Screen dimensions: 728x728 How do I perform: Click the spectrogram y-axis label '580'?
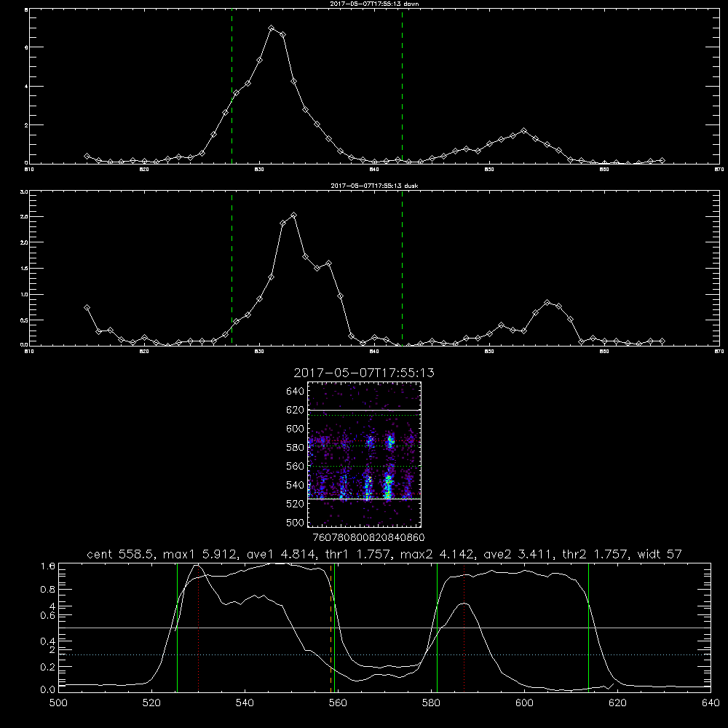[x=296, y=448]
